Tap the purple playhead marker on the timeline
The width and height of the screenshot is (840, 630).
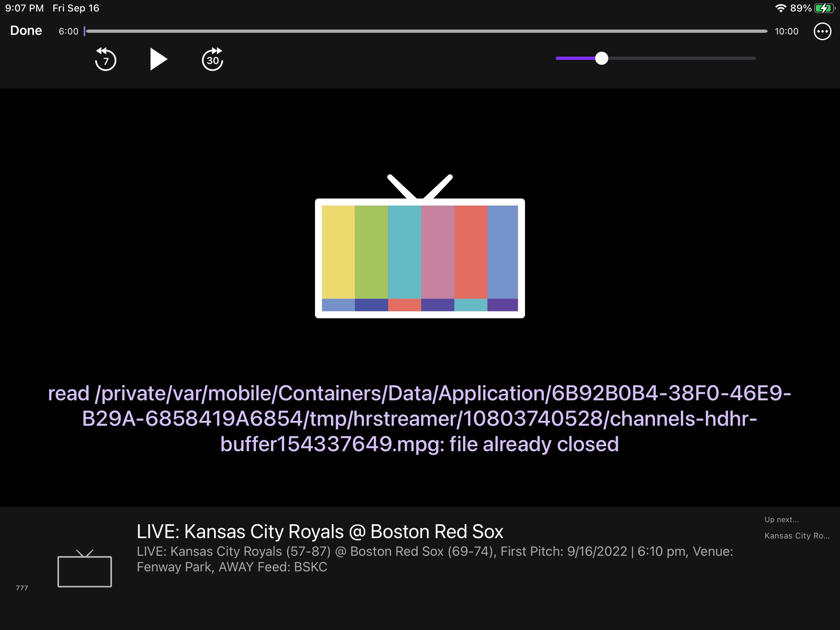(x=84, y=31)
